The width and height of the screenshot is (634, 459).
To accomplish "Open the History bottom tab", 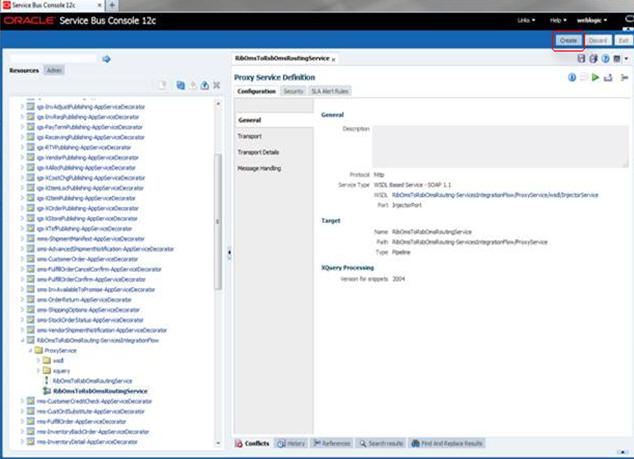I will [x=291, y=443].
